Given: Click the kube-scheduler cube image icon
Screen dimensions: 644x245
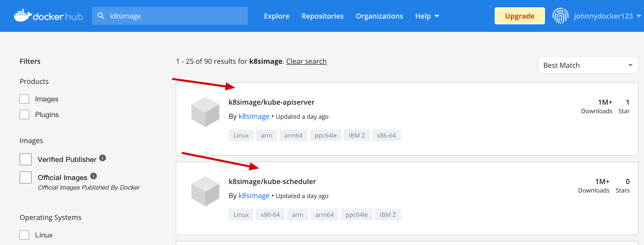Looking at the screenshot, I should pyautogui.click(x=205, y=191).
